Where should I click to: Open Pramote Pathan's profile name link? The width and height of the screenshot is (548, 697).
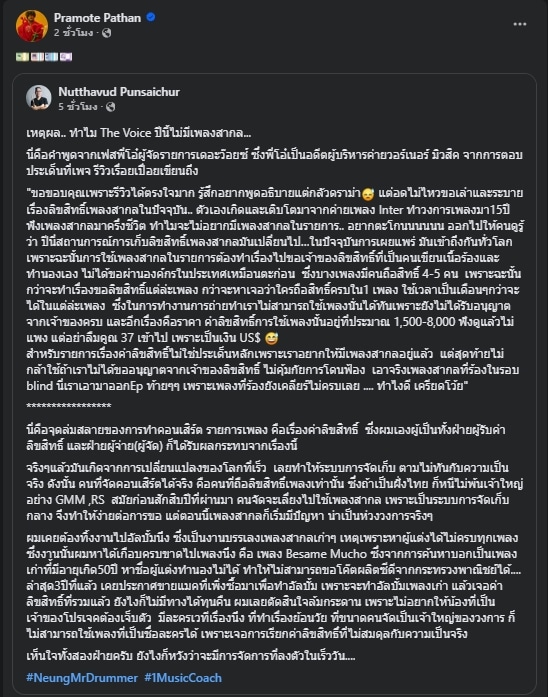point(97,18)
